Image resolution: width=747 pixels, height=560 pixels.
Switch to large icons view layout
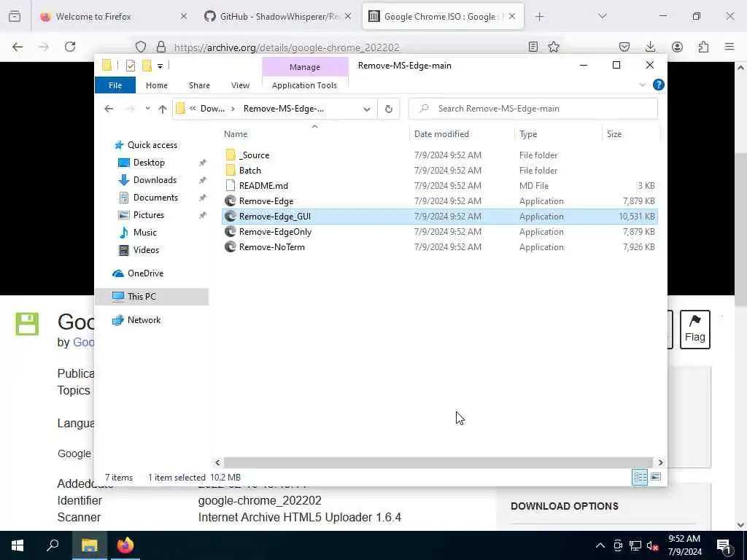pyautogui.click(x=656, y=477)
